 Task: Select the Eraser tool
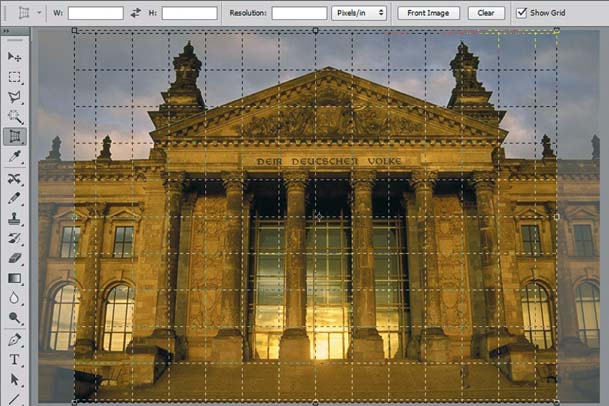coord(14,258)
